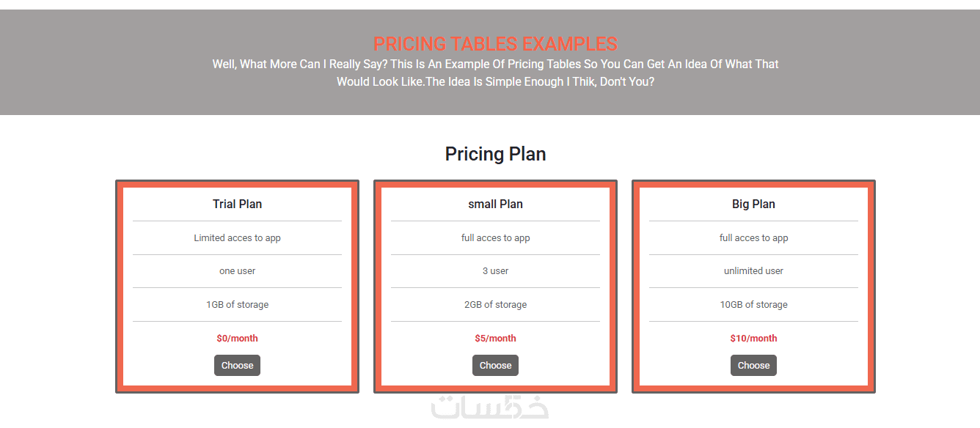The image size is (980, 428).
Task: Click the 'unlimited user' feature text
Action: coord(753,270)
